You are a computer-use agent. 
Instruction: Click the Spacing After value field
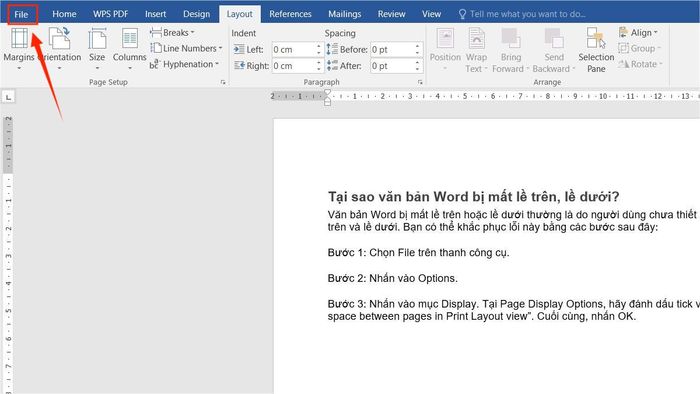click(392, 66)
